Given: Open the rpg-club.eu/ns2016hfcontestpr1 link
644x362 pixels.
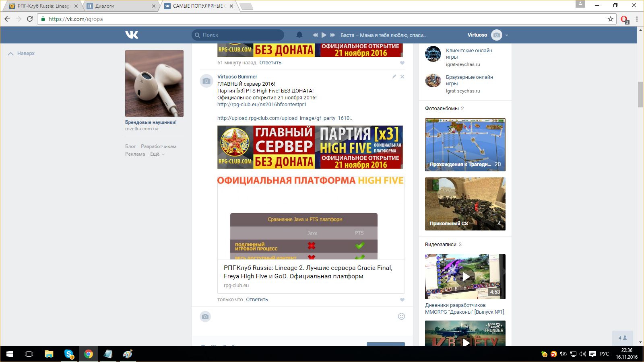Looking at the screenshot, I should (262, 105).
